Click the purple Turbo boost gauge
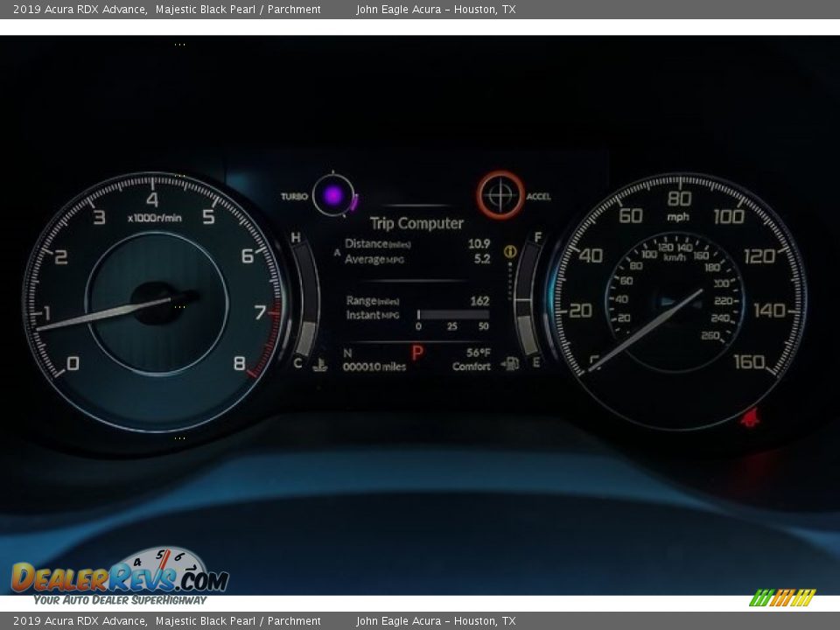The width and height of the screenshot is (840, 630). point(333,196)
